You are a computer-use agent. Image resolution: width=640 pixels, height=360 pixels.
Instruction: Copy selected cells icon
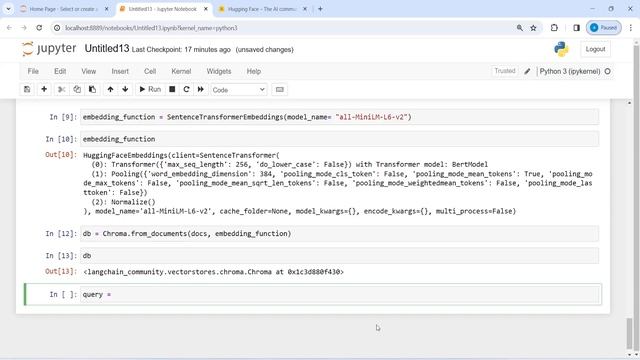(x=77, y=89)
